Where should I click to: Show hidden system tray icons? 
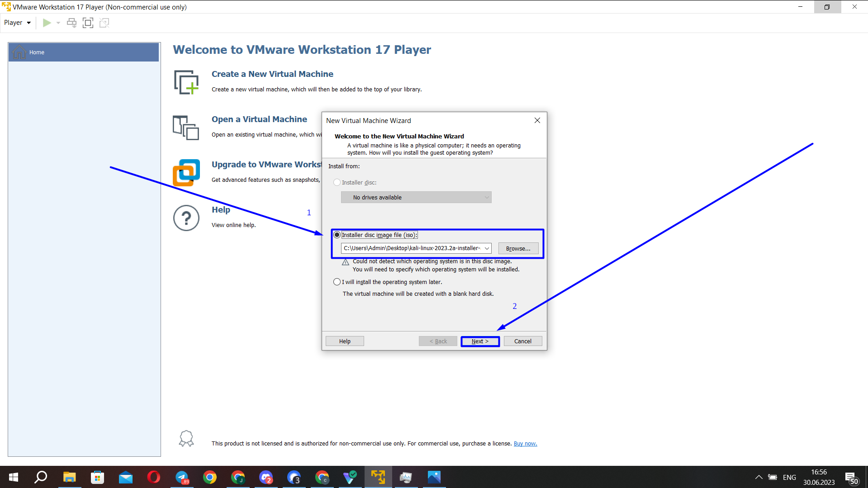coord(759,477)
